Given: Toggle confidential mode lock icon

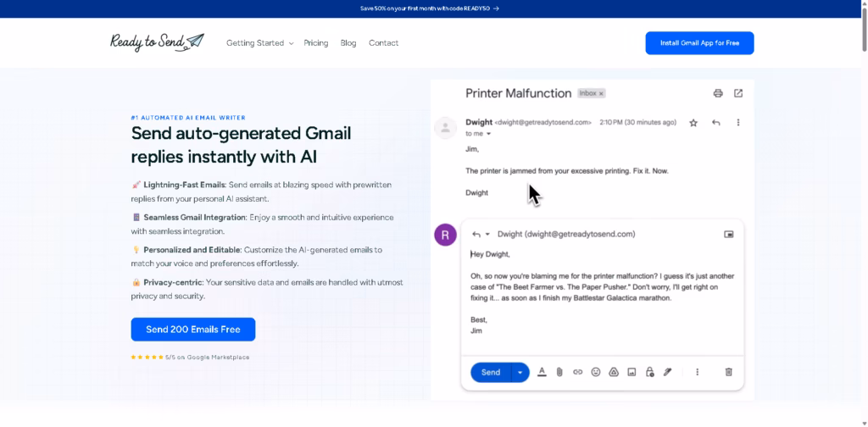Looking at the screenshot, I should tap(650, 372).
